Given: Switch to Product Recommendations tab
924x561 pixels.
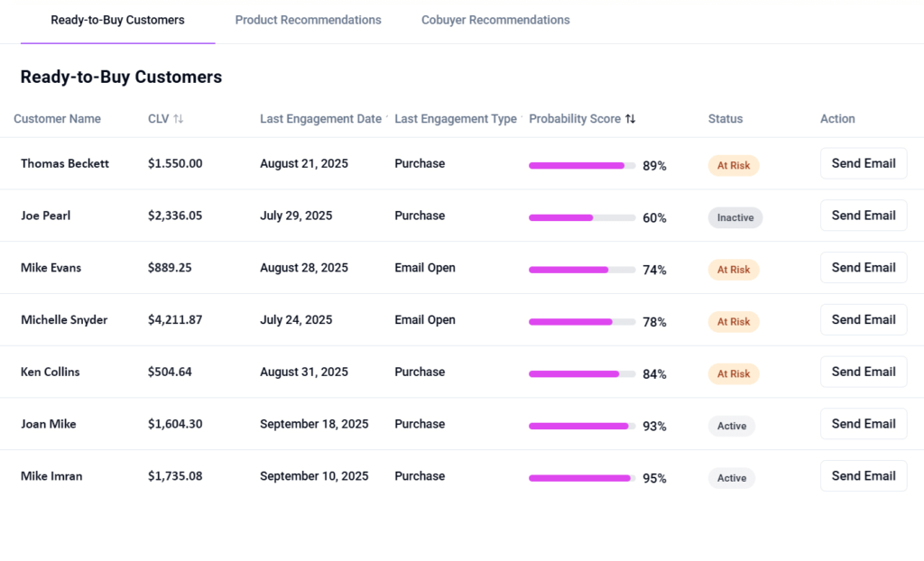Looking at the screenshot, I should coord(308,20).
